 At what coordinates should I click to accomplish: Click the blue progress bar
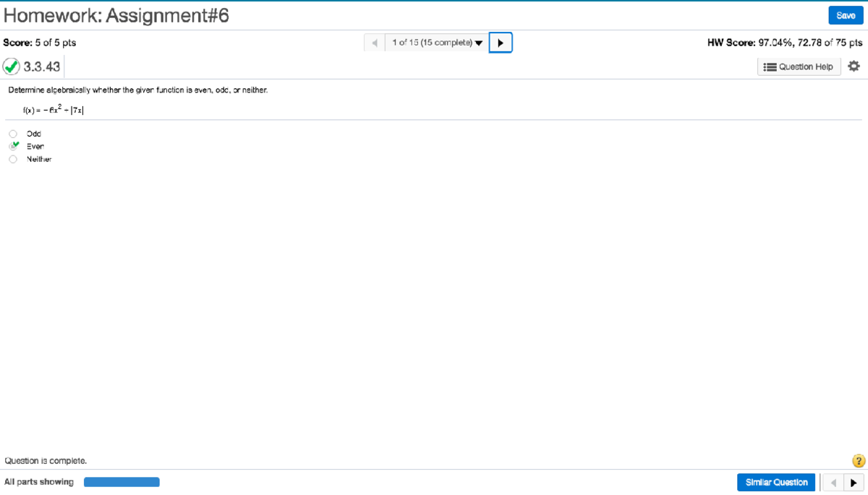click(x=122, y=481)
